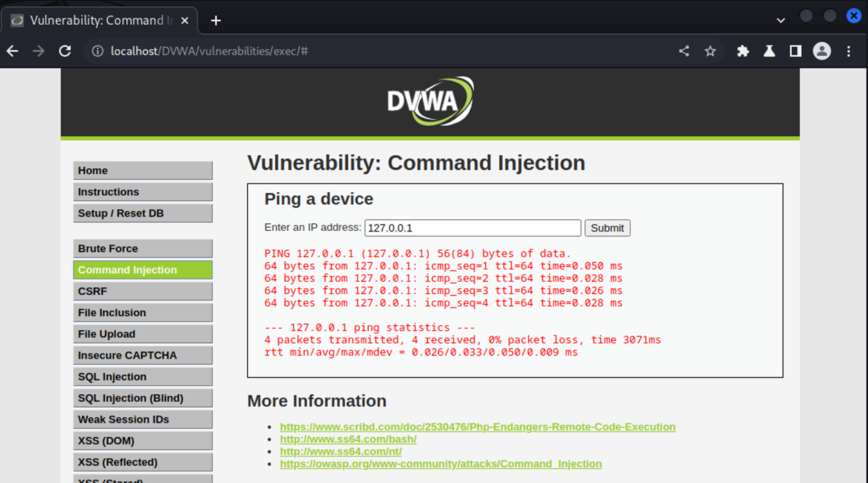Image resolution: width=868 pixels, height=483 pixels.
Task: Click the 'More Information' heading
Action: coord(316,401)
